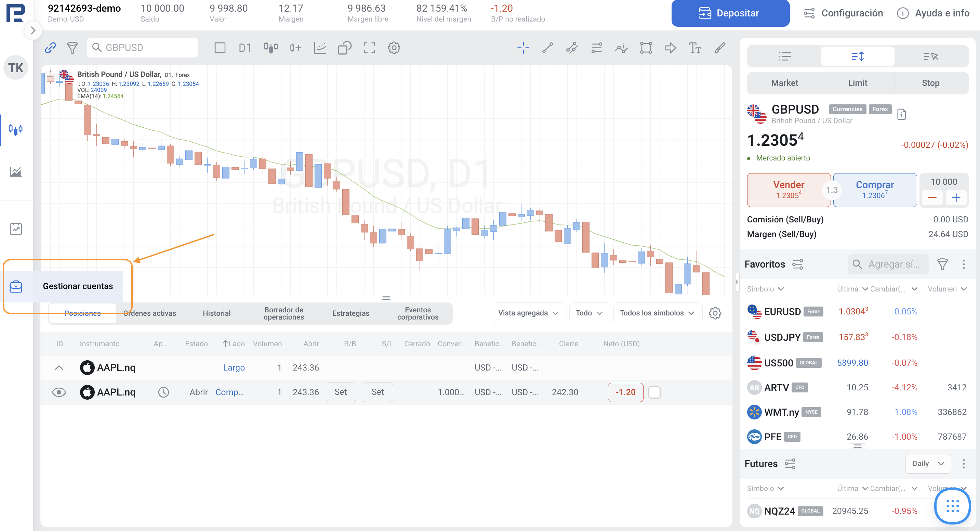Switch to the Historial tab
The height and width of the screenshot is (531, 980).
[216, 313]
